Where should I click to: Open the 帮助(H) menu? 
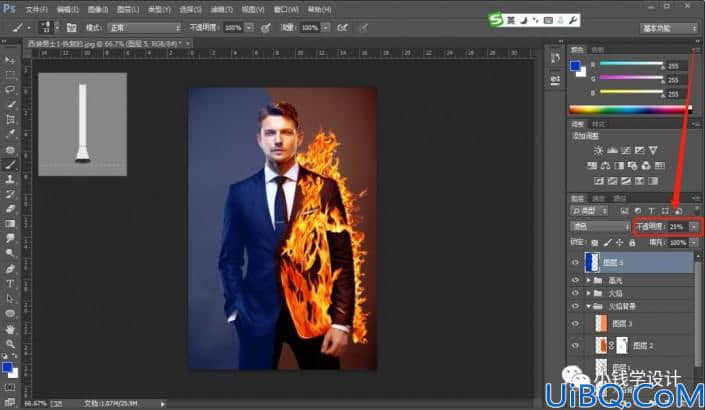(320, 9)
